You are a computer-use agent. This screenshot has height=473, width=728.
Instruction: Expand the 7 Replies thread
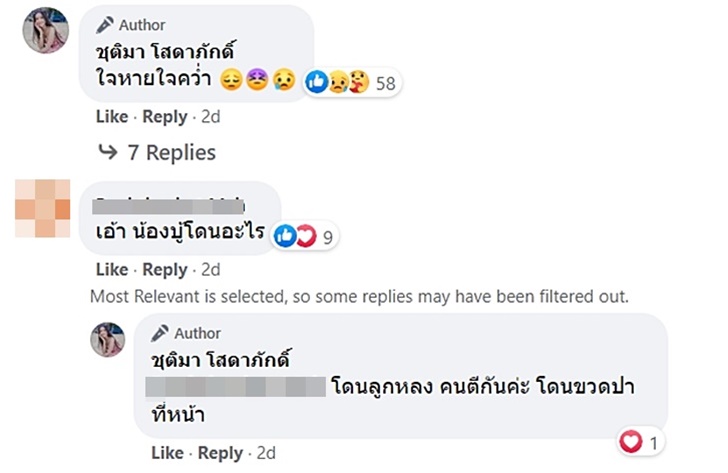[171, 152]
